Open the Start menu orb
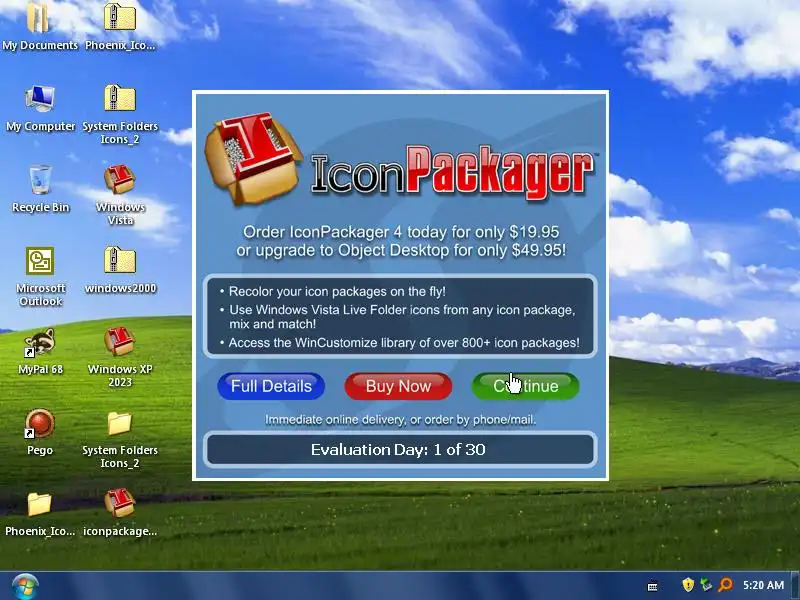The width and height of the screenshot is (800, 600). (x=24, y=586)
